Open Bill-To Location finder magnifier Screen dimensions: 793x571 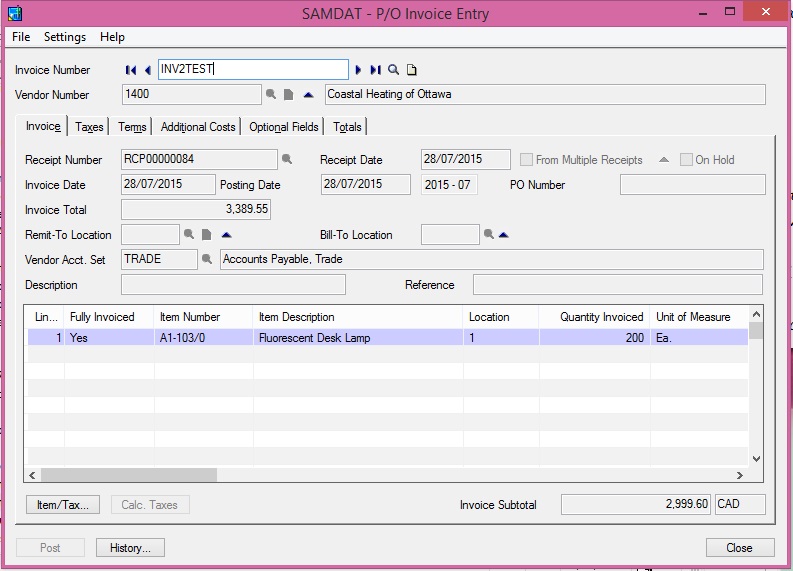coord(489,234)
